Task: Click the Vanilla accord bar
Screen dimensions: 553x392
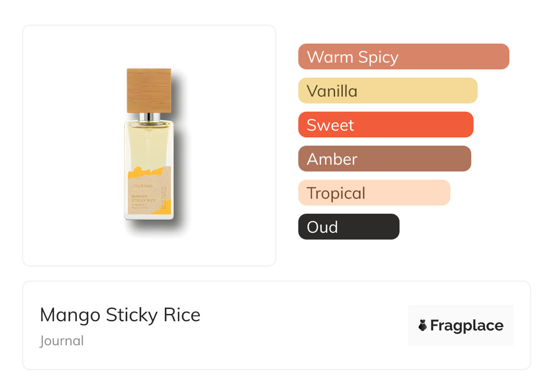Action: point(387,91)
